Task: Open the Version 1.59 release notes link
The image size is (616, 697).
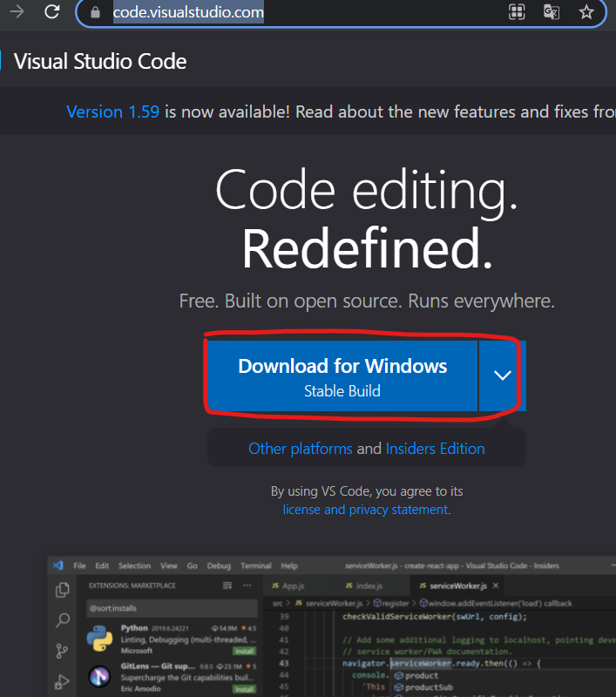Action: 113,112
